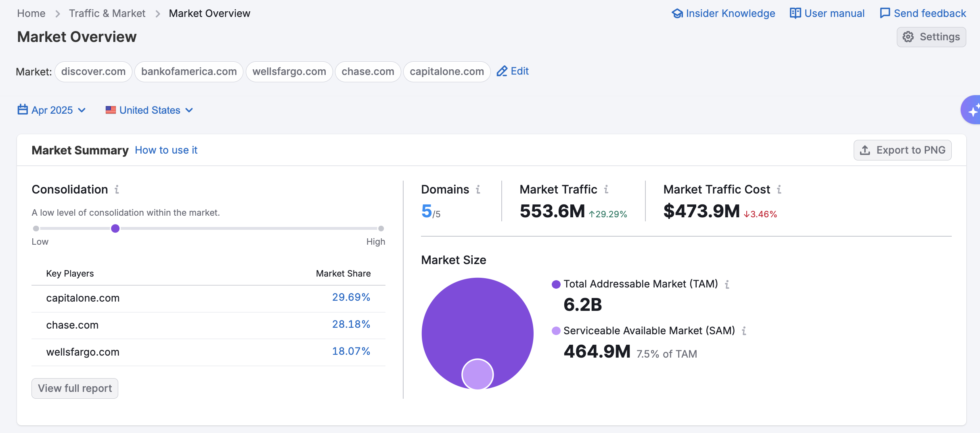The height and width of the screenshot is (433, 980).
Task: Click the small SAM circle in chart
Action: tap(477, 375)
